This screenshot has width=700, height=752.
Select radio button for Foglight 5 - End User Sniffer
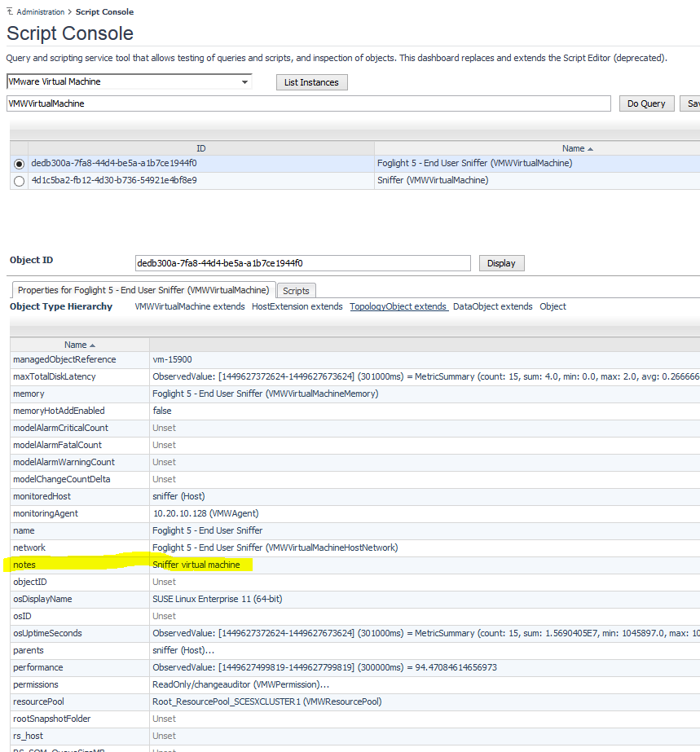coord(20,164)
